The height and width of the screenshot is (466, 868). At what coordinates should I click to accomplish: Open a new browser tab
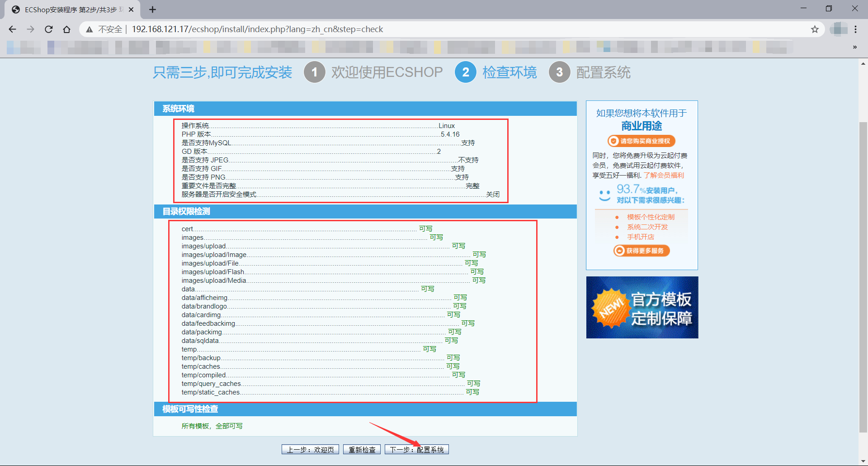pos(152,10)
